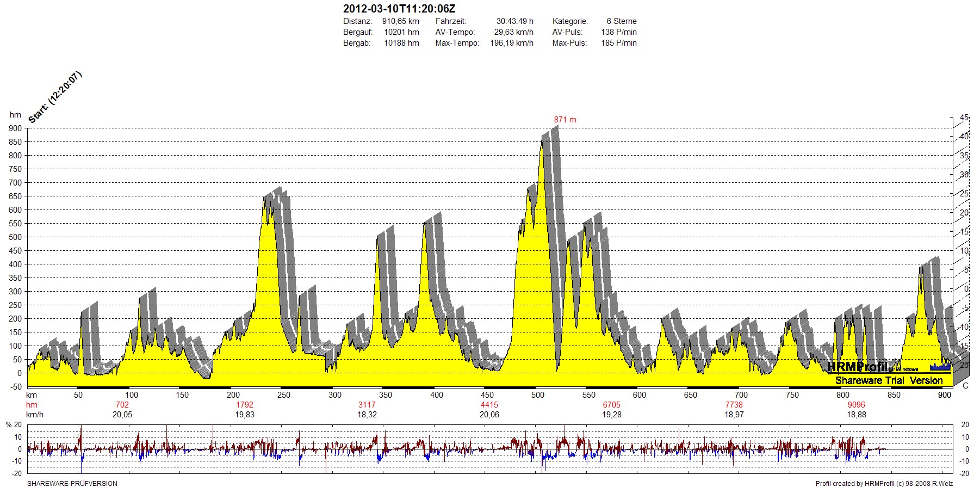Click the Shareware Trial Version banner
The height and width of the screenshot is (487, 980).
(889, 380)
